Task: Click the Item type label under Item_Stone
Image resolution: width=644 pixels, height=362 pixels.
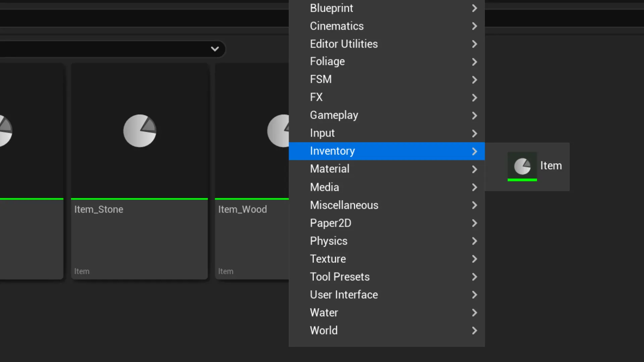Action: point(82,271)
